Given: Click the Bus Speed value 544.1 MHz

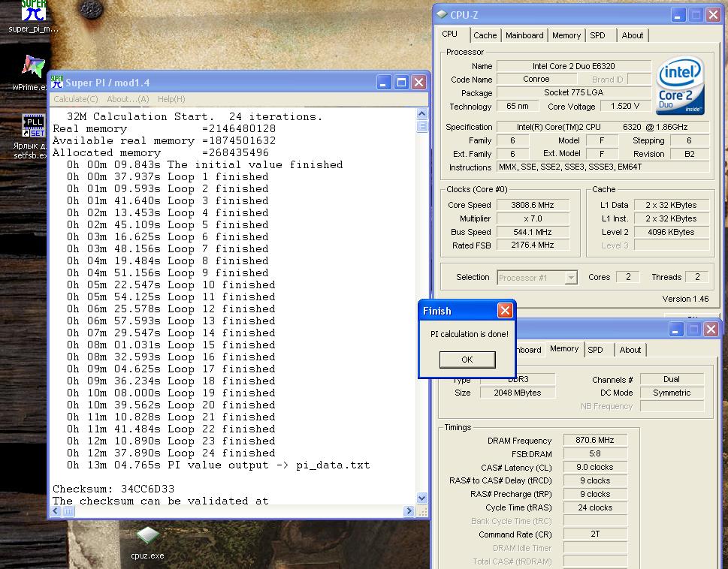Looking at the screenshot, I should (533, 231).
